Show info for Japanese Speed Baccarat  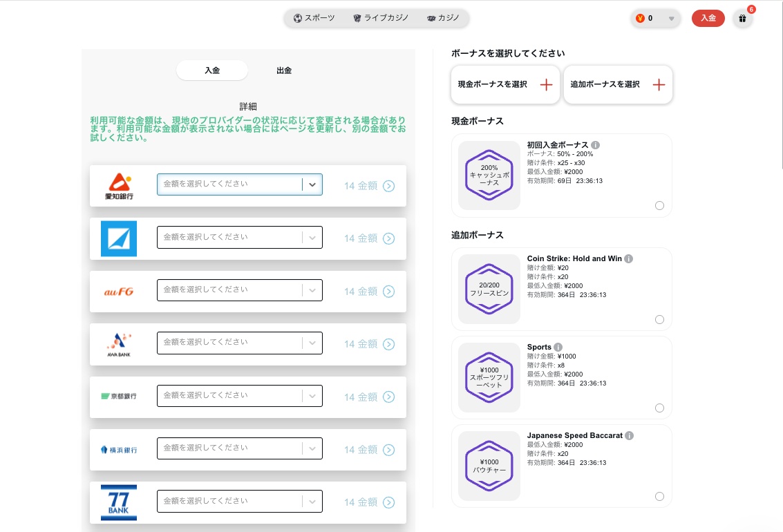pos(629,436)
